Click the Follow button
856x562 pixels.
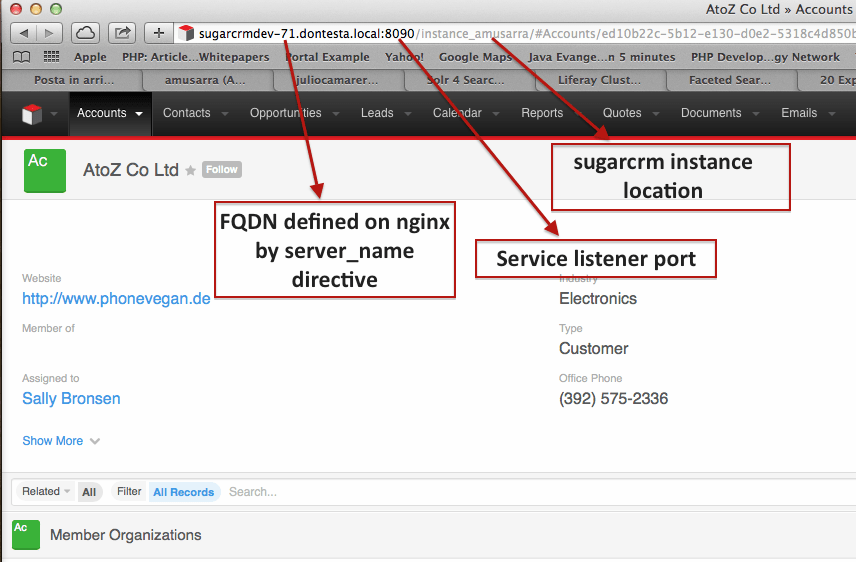(x=222, y=169)
